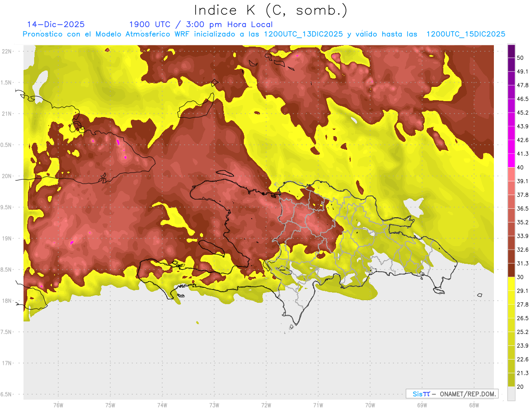Click the colorbar value label '26.5'

(x=523, y=318)
